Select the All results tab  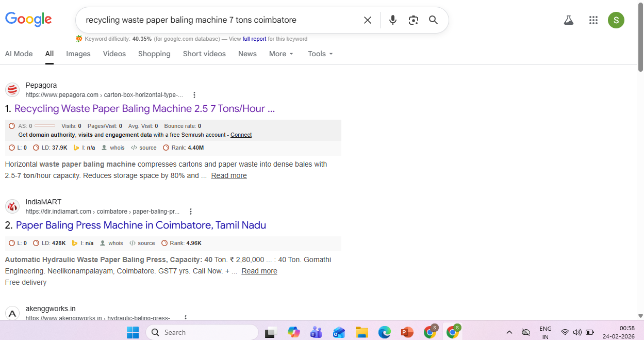49,54
